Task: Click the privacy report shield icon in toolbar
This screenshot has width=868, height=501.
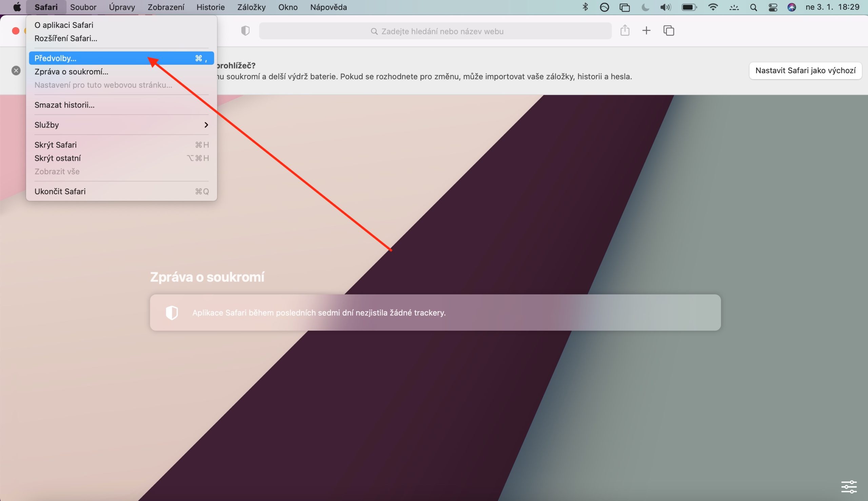Action: coord(245,31)
